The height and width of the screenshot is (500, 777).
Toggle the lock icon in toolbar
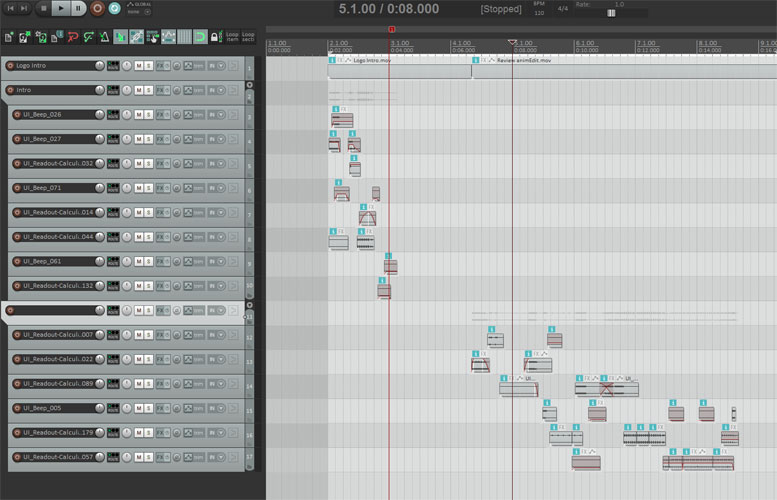pyautogui.click(x=215, y=37)
